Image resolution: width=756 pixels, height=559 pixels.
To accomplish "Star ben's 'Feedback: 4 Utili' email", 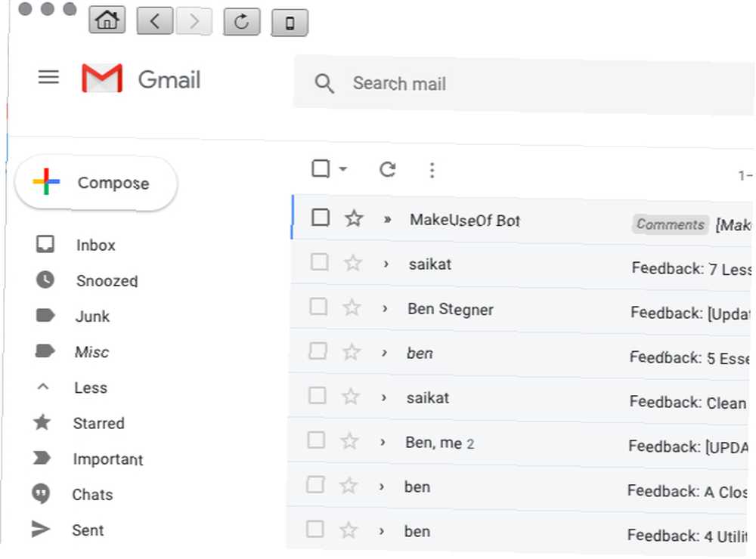I will (x=348, y=530).
